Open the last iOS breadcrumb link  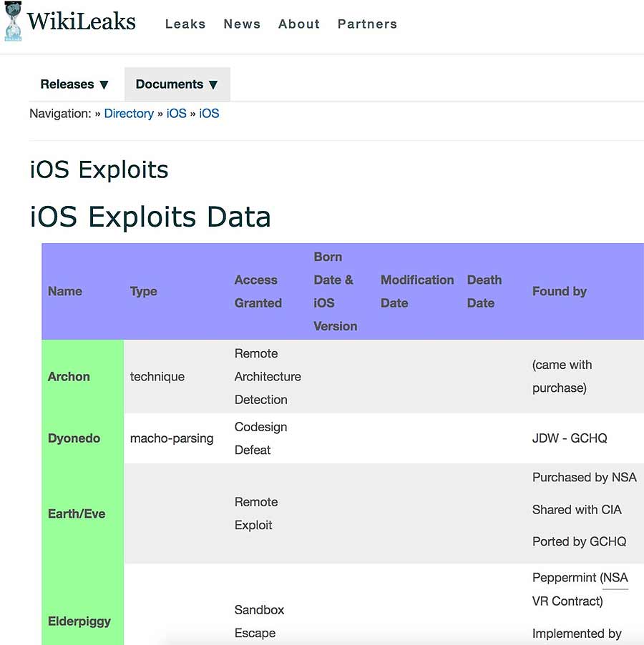point(209,114)
